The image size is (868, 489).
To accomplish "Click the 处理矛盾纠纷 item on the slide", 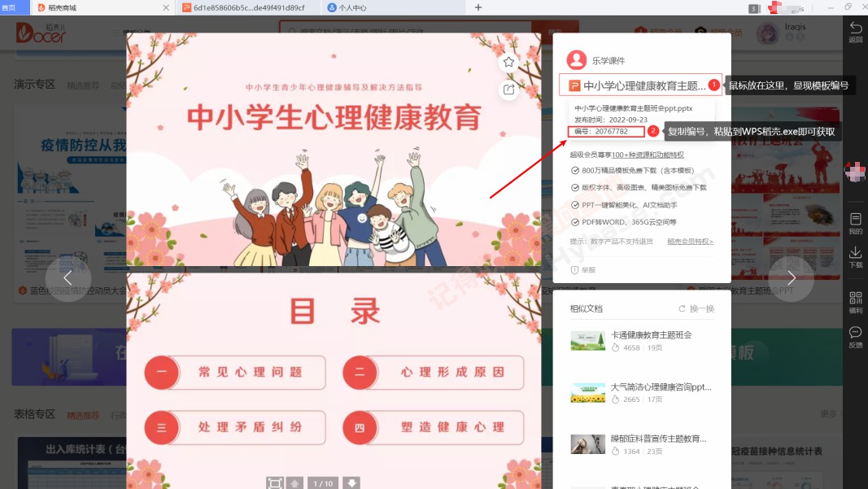I will (x=235, y=427).
